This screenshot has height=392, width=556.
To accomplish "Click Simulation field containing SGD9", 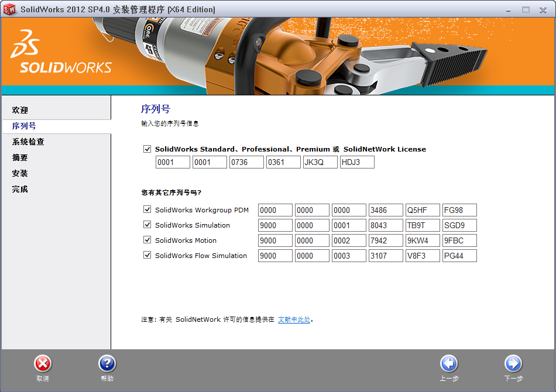I will 459,225.
